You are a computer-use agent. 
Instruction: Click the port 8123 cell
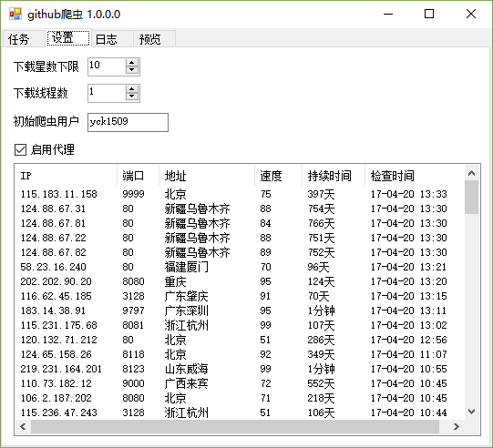pos(133,369)
